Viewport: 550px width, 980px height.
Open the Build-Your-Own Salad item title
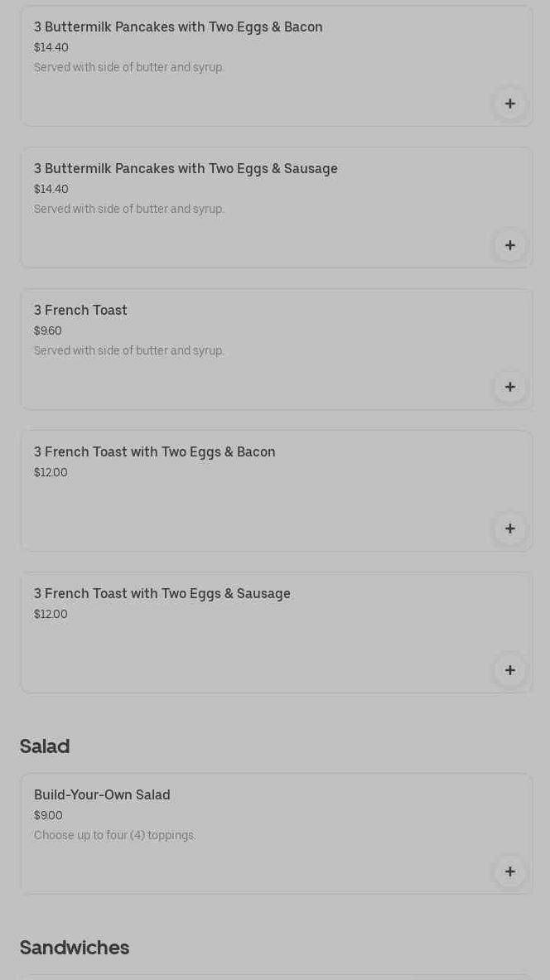click(102, 794)
